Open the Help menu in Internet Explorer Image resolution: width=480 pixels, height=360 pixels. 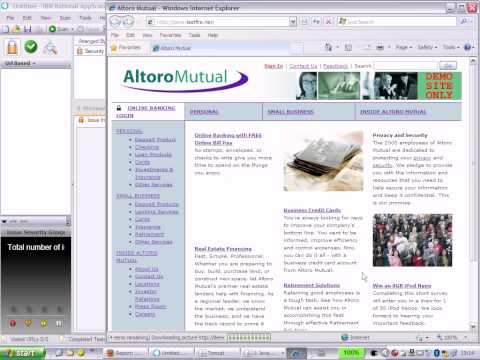coord(213,35)
